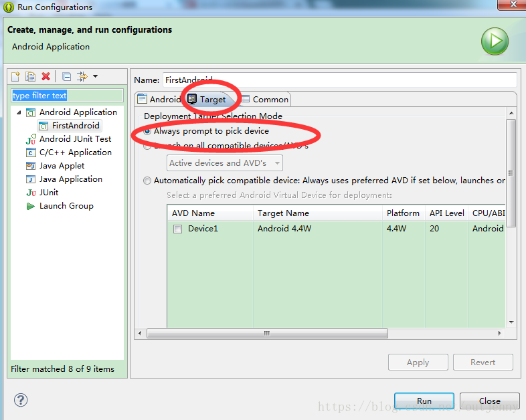This screenshot has height=420, width=526.
Task: Collapse the Android Application tree node
Action: pyautogui.click(x=19, y=112)
